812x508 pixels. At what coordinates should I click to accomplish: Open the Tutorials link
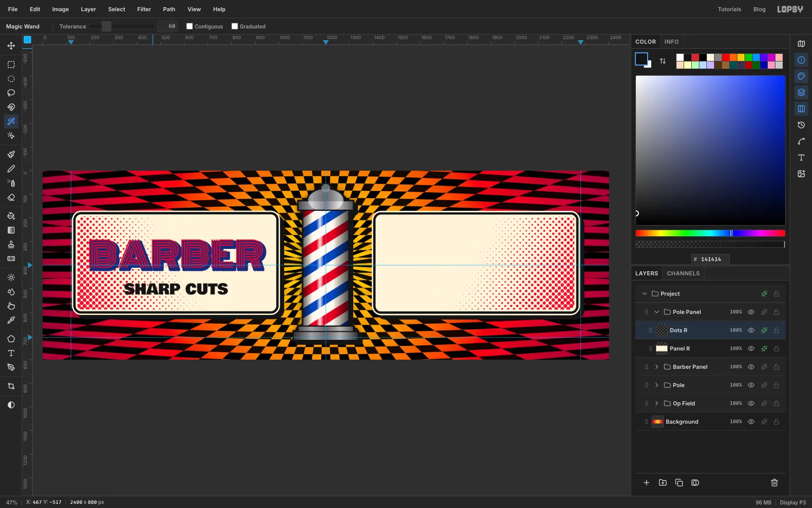coord(729,9)
